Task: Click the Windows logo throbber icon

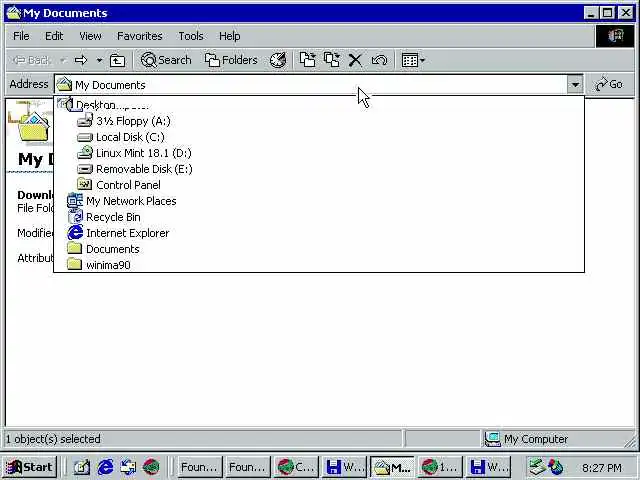Action: [615, 36]
